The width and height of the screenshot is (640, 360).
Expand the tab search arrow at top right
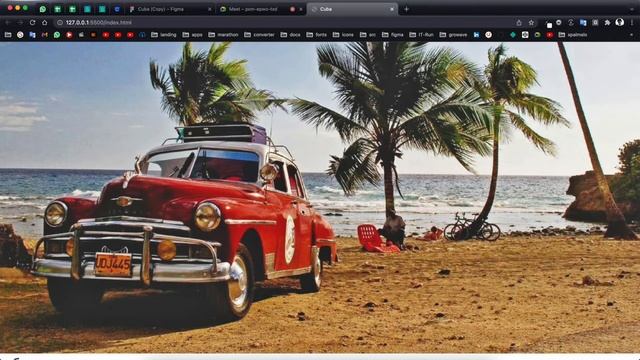(x=633, y=9)
